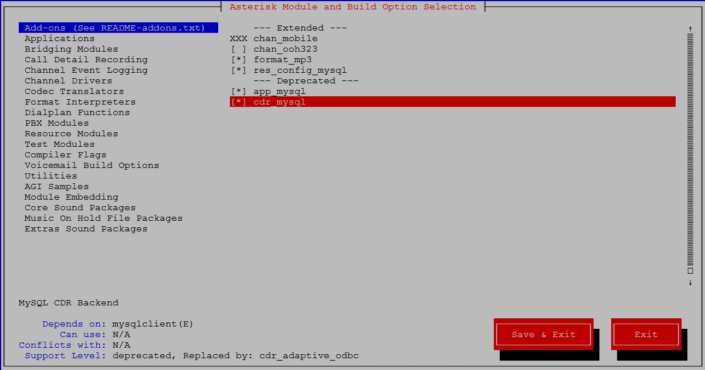Select Call Detail Recording category

click(86, 60)
